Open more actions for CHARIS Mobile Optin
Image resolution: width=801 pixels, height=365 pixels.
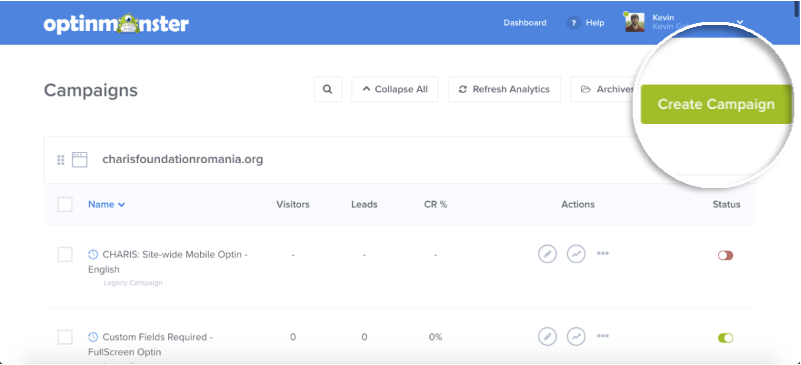coord(603,253)
